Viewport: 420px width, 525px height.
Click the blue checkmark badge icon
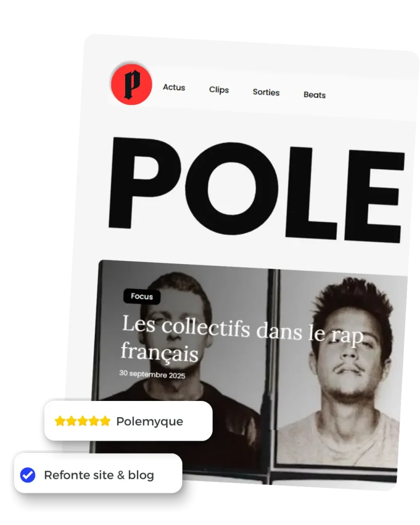28,475
